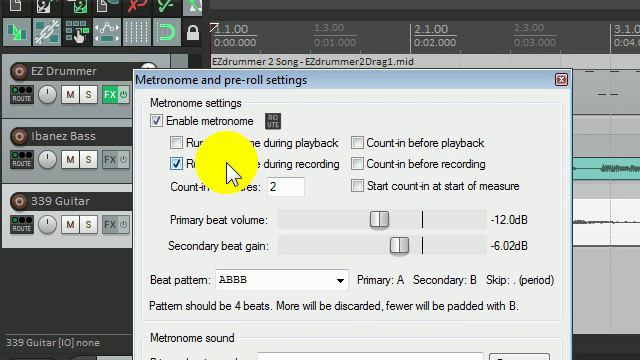The width and height of the screenshot is (640, 360).
Task: Open routing for Ibanez Bass track
Action: coord(22,159)
